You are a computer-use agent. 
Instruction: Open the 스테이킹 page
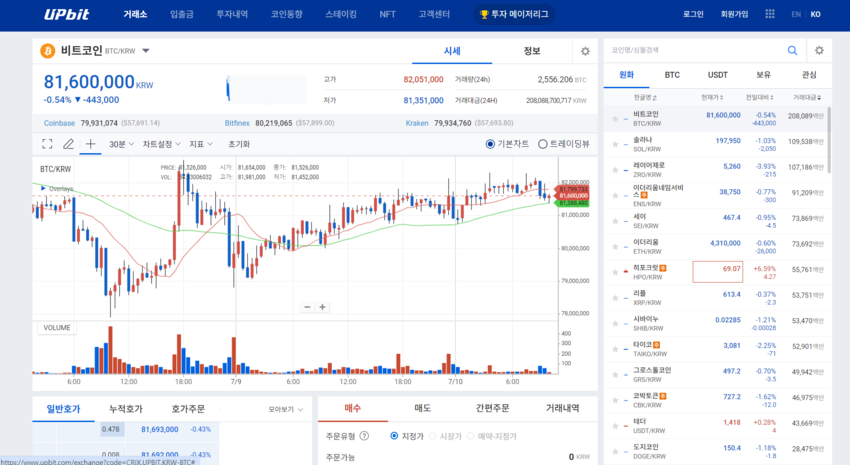coord(341,14)
